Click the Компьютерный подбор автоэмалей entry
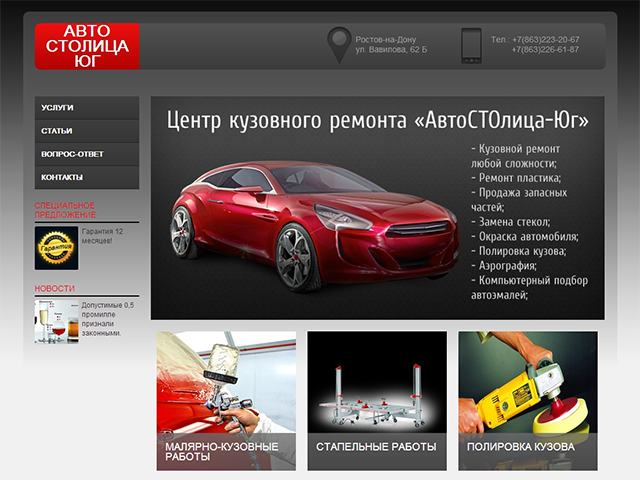Image resolution: width=640 pixels, height=480 pixels. pyautogui.click(x=529, y=288)
